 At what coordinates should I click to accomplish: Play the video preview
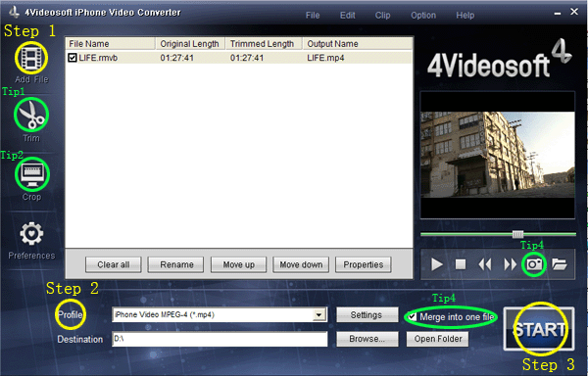pos(436,264)
